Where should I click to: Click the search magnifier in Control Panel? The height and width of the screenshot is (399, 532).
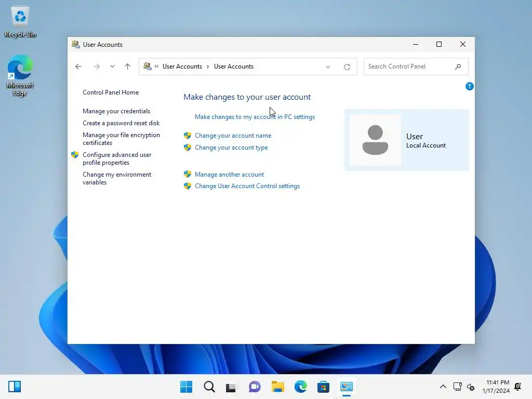[458, 66]
